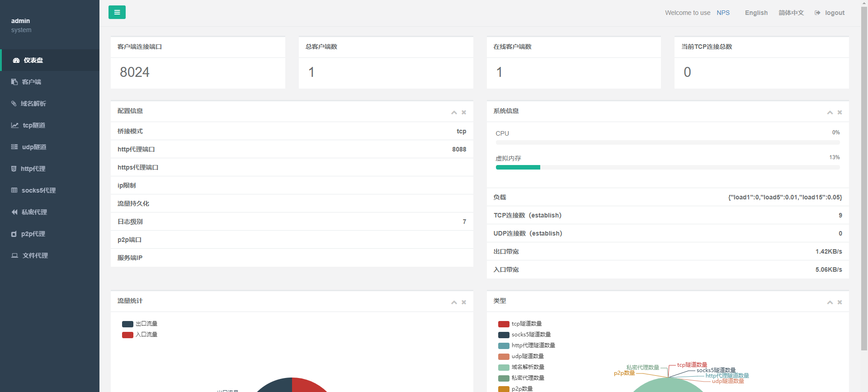The height and width of the screenshot is (392, 868).
Task: Toggle the tcp隧道数量 legend swatch
Action: [x=504, y=324]
